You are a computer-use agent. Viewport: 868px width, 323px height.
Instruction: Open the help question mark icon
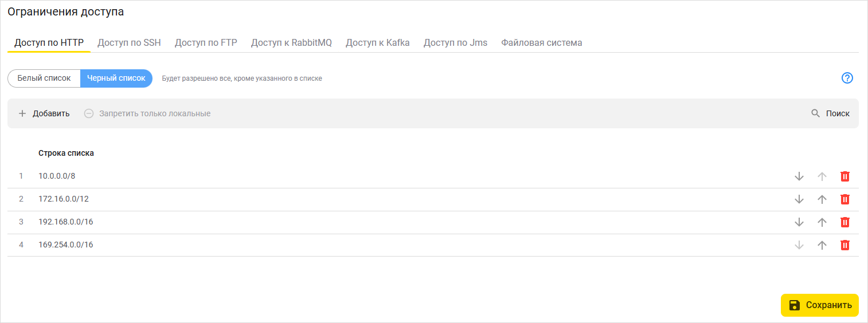(x=847, y=78)
